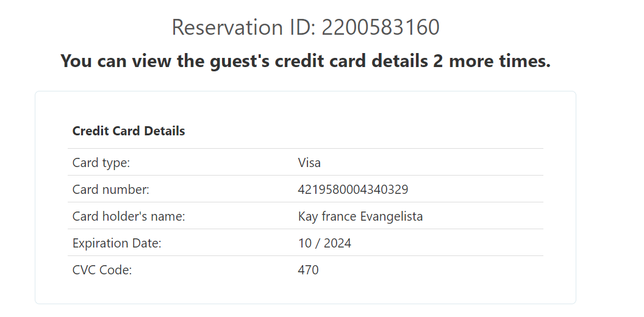
Task: Select the expiration month value
Action: (x=304, y=243)
